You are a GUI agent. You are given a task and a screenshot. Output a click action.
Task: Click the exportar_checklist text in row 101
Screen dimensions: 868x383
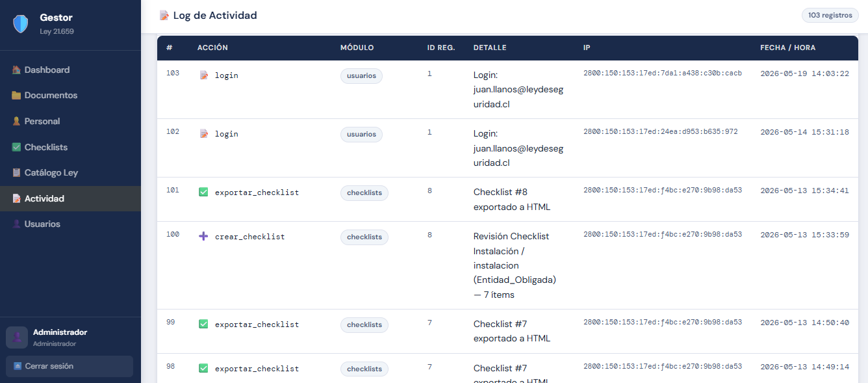pos(257,193)
